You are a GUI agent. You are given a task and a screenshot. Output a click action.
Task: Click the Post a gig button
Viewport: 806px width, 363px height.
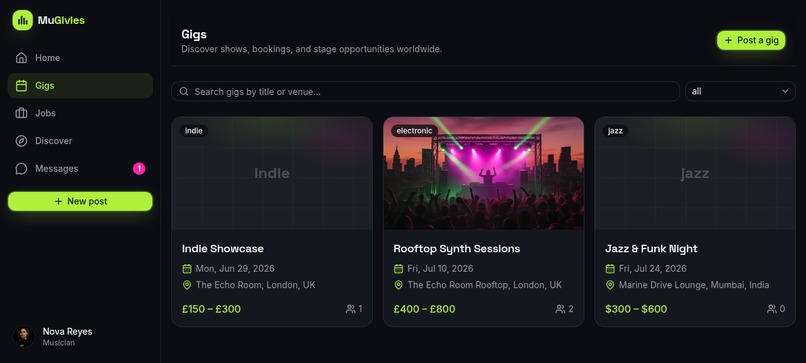click(x=751, y=40)
